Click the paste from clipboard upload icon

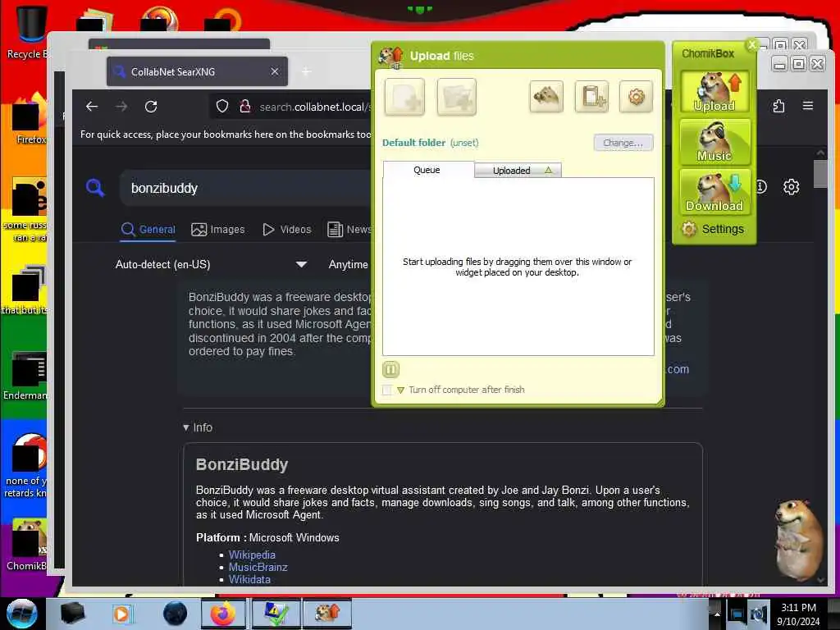[591, 97]
